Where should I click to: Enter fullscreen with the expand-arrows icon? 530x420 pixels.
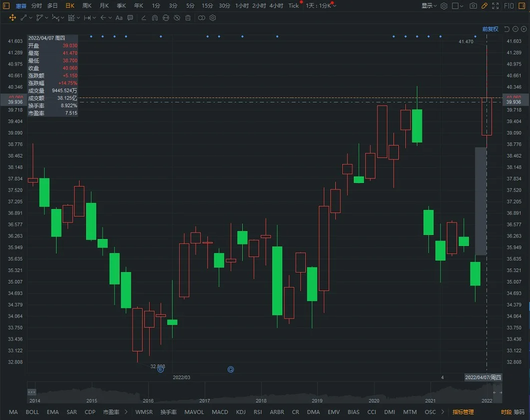[x=495, y=5]
